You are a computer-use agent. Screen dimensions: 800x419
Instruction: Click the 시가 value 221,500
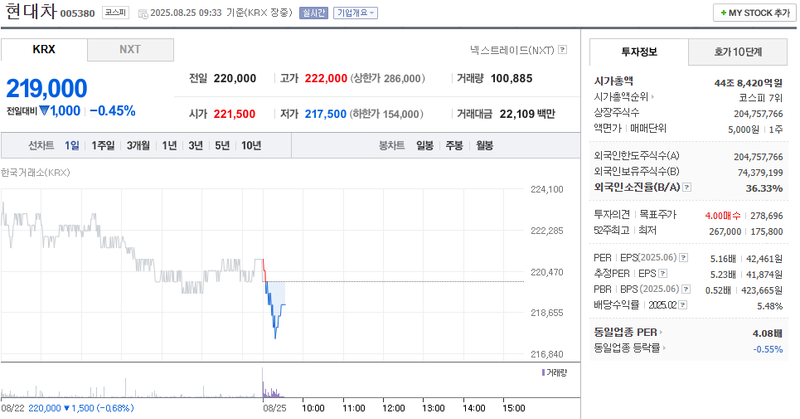pyautogui.click(x=234, y=114)
